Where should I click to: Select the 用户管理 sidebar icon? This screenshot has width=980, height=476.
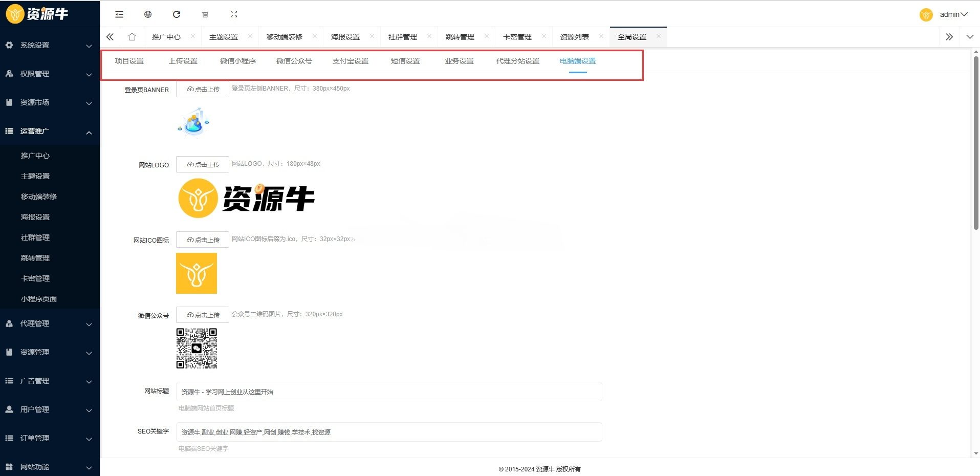tap(9, 409)
